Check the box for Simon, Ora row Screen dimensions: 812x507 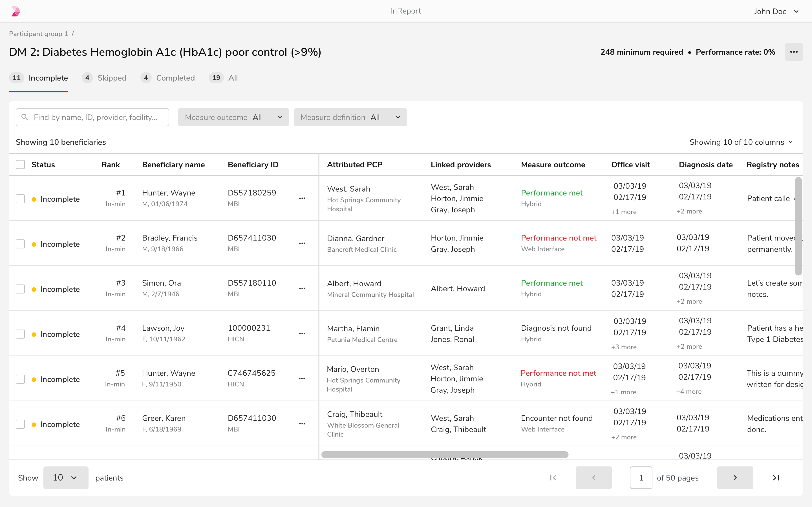pos(21,289)
